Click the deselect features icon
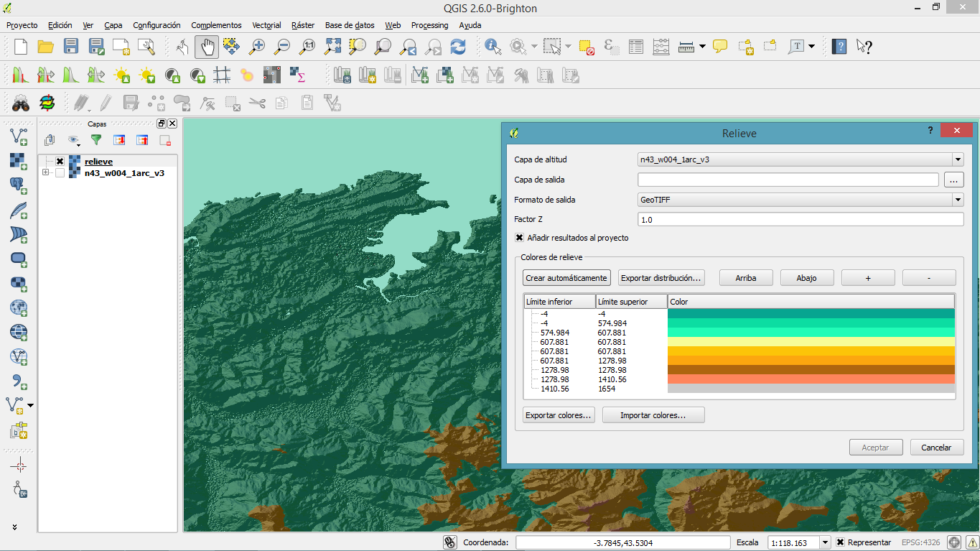This screenshot has width=980, height=551. [x=587, y=47]
